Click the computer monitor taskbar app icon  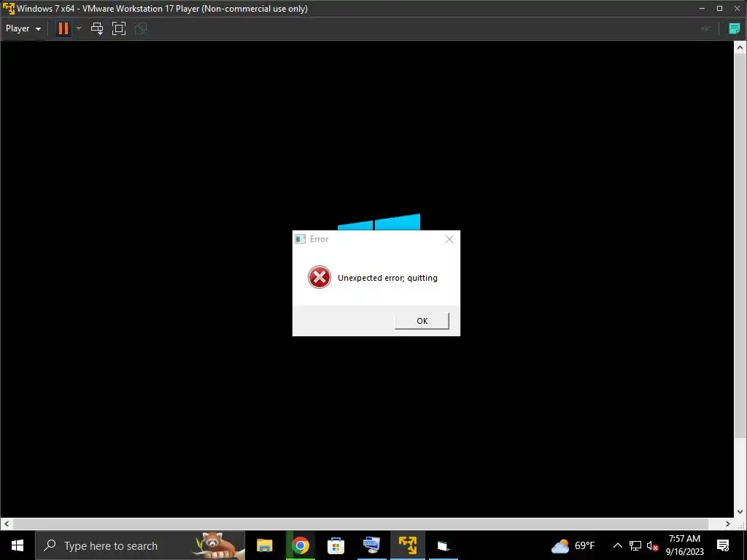[x=371, y=545]
